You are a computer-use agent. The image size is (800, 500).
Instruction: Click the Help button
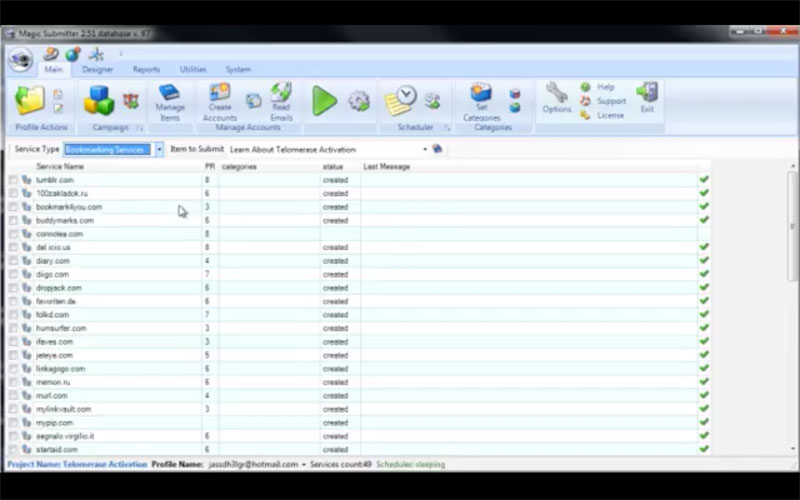pyautogui.click(x=597, y=87)
